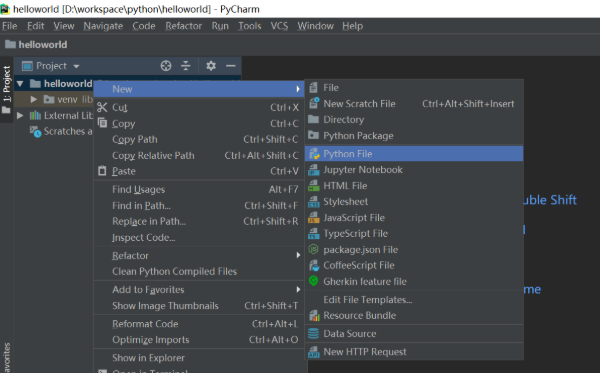Expand External Libraries tree arrow
The width and height of the screenshot is (600, 373).
click(x=20, y=115)
